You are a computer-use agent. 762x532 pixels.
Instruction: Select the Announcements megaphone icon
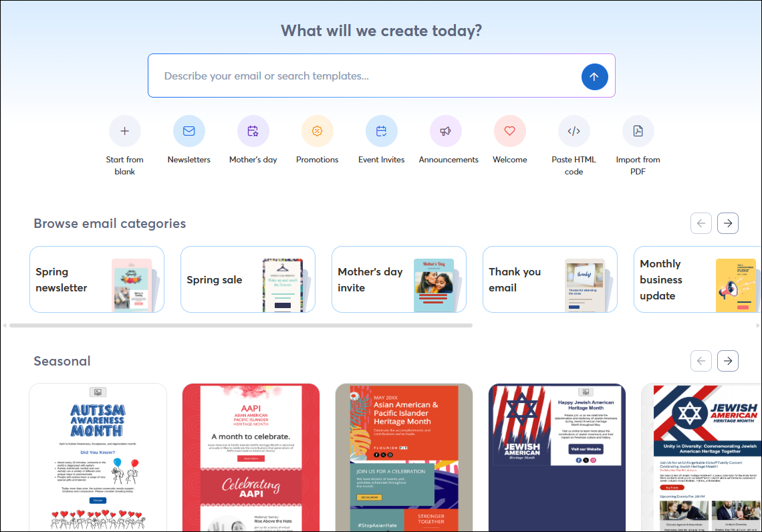(446, 131)
